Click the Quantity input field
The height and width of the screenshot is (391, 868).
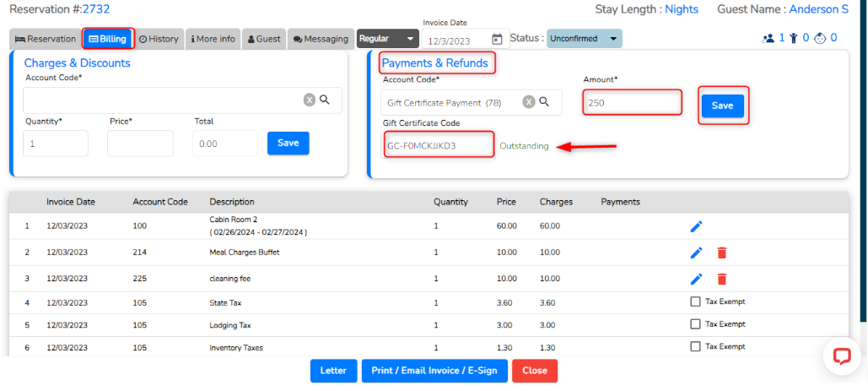[56, 144]
